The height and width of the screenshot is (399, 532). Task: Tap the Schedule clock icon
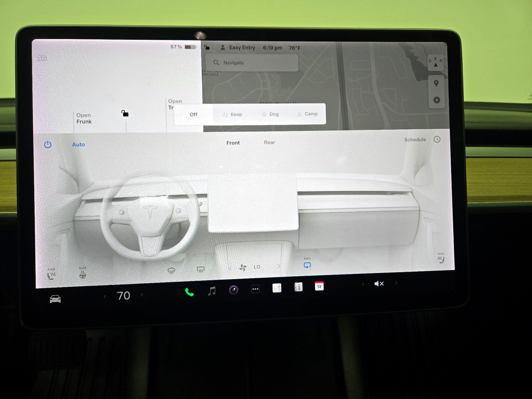coord(437,139)
